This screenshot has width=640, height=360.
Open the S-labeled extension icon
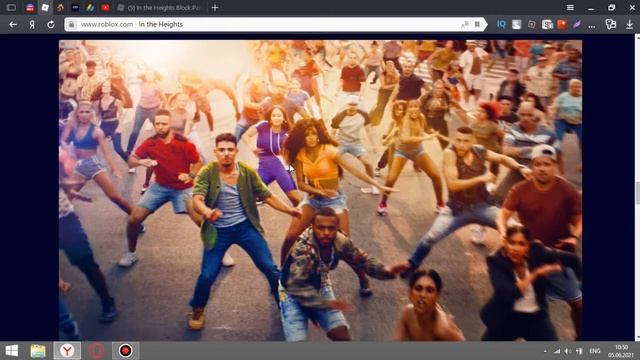coord(547,24)
